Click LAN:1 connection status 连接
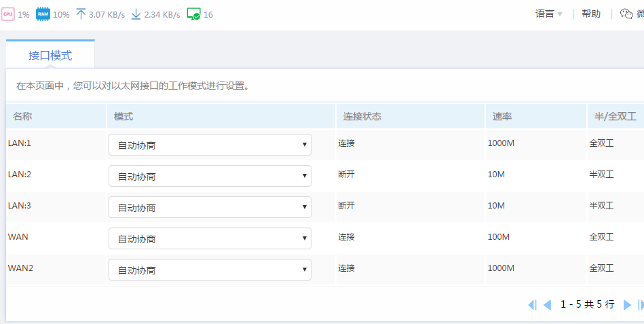Screen dimensions: 644x324 click(346, 143)
